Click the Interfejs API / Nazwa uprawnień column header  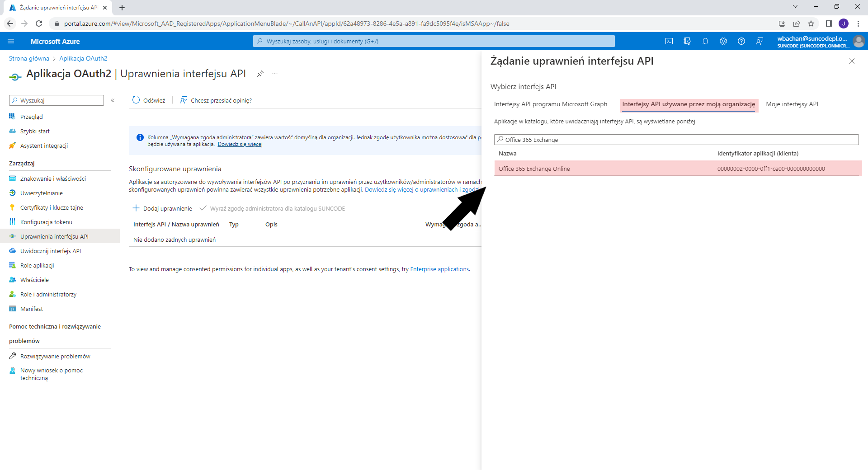pos(176,224)
